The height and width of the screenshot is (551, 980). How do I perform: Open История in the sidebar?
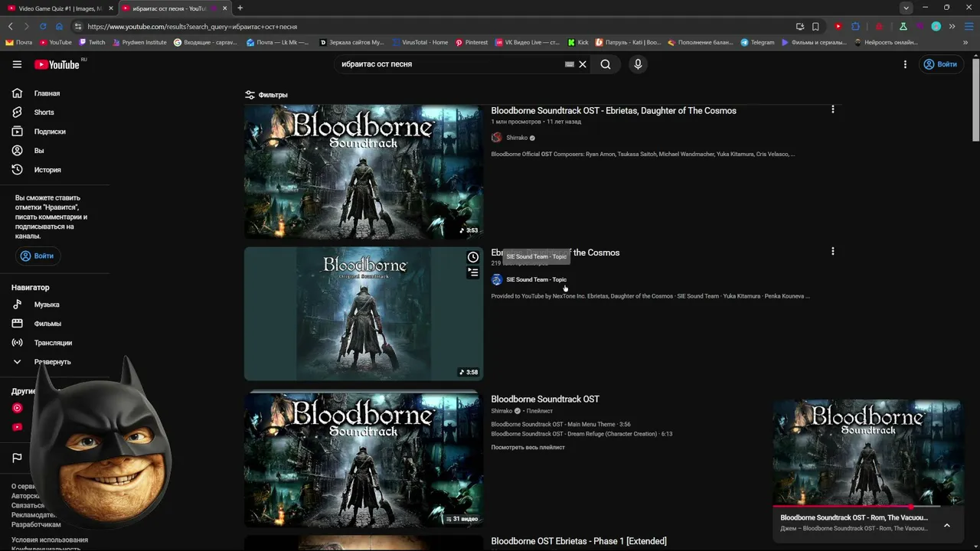pos(47,170)
